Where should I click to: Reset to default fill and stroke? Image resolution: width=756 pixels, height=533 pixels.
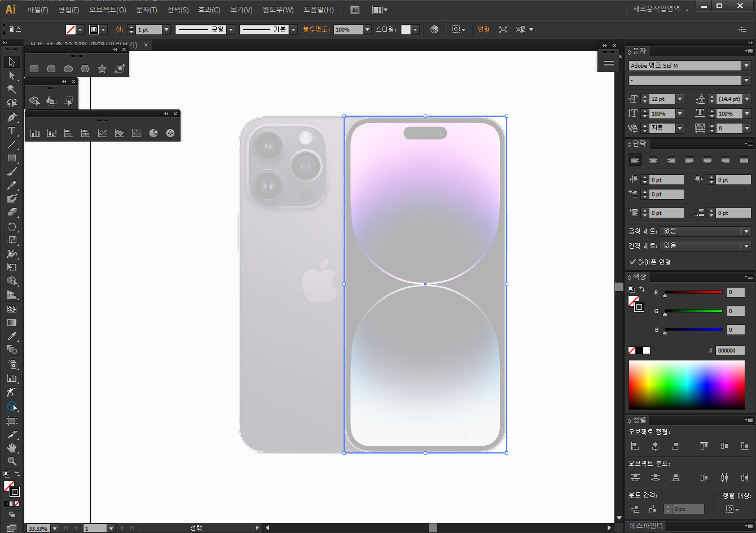click(x=6, y=474)
